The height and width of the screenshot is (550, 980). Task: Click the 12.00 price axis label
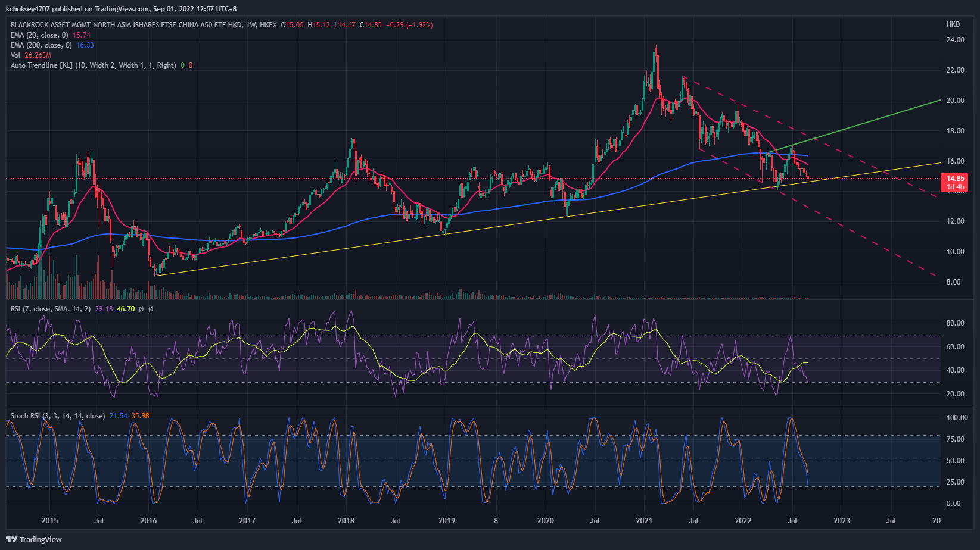[x=955, y=221]
